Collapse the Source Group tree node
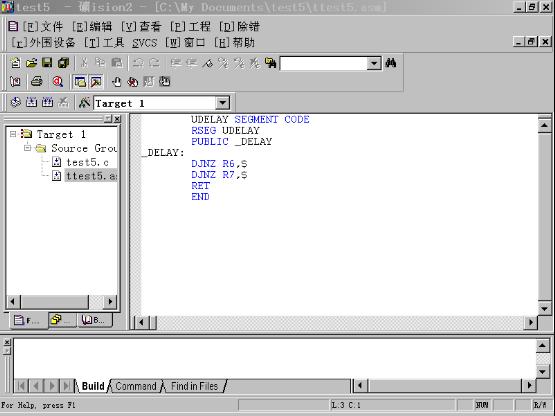Image resolution: width=555 pixels, height=416 pixels. [27, 148]
